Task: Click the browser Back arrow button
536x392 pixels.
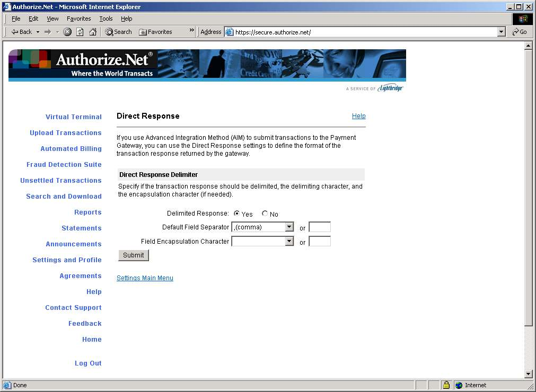Action: click(21, 32)
